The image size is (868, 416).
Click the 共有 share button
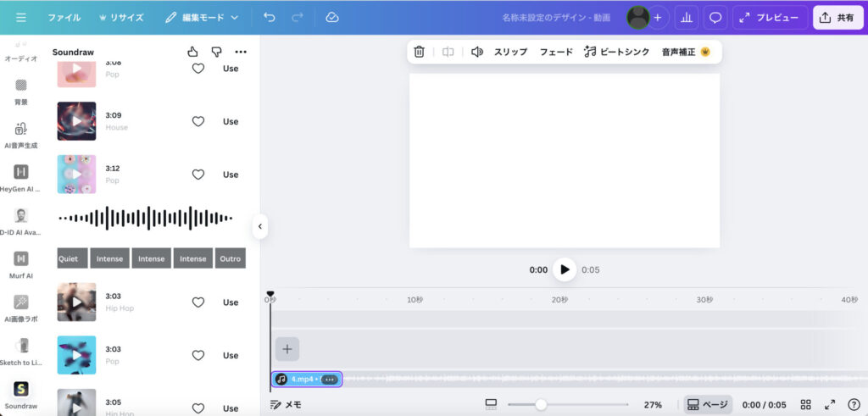coord(837,17)
